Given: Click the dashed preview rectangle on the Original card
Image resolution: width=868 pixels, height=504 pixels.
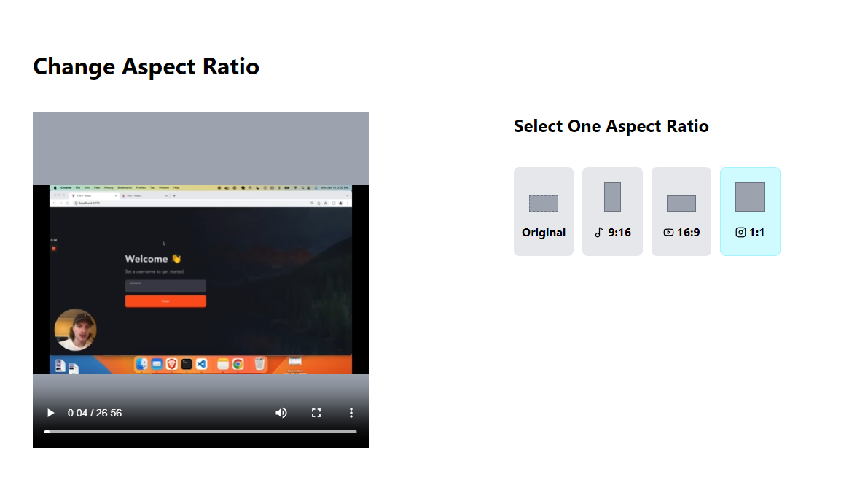Looking at the screenshot, I should pos(544,203).
